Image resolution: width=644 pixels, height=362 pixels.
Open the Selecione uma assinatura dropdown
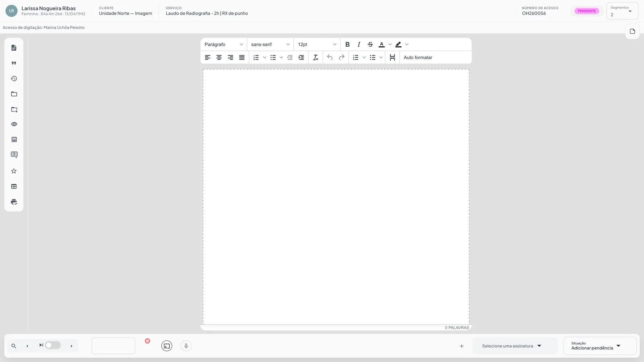[x=515, y=346]
